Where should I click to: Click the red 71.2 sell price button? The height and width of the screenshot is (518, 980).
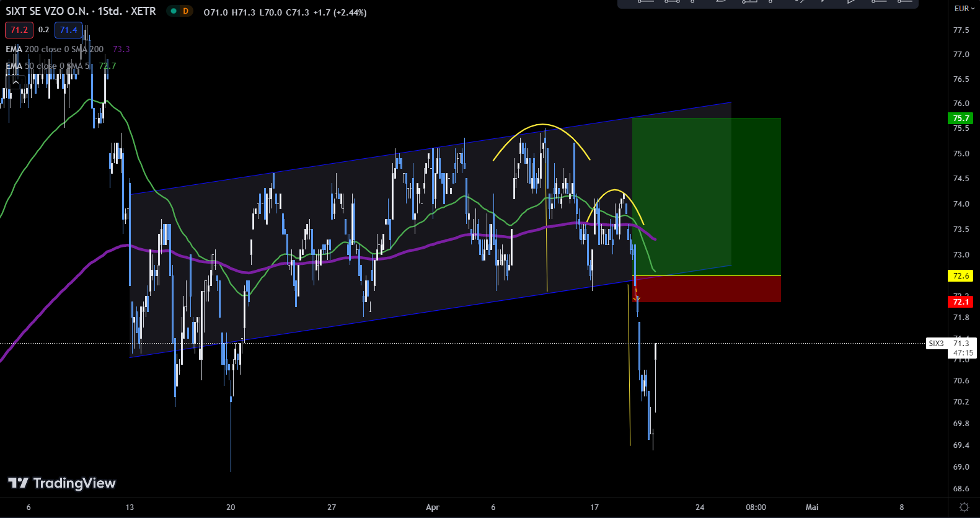[19, 30]
